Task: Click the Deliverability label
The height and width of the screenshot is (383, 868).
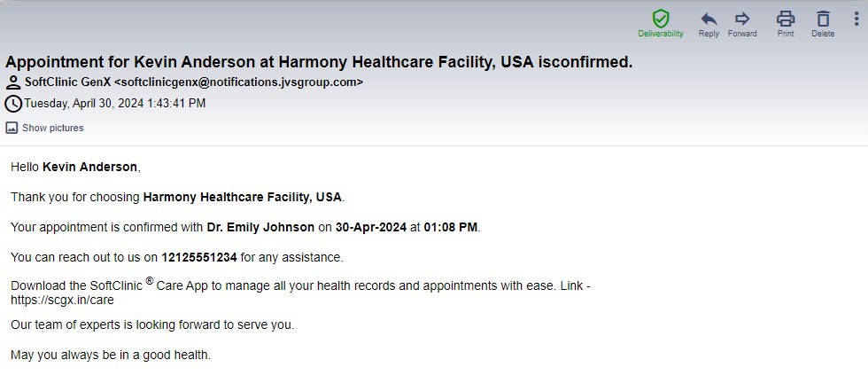Action: (661, 34)
